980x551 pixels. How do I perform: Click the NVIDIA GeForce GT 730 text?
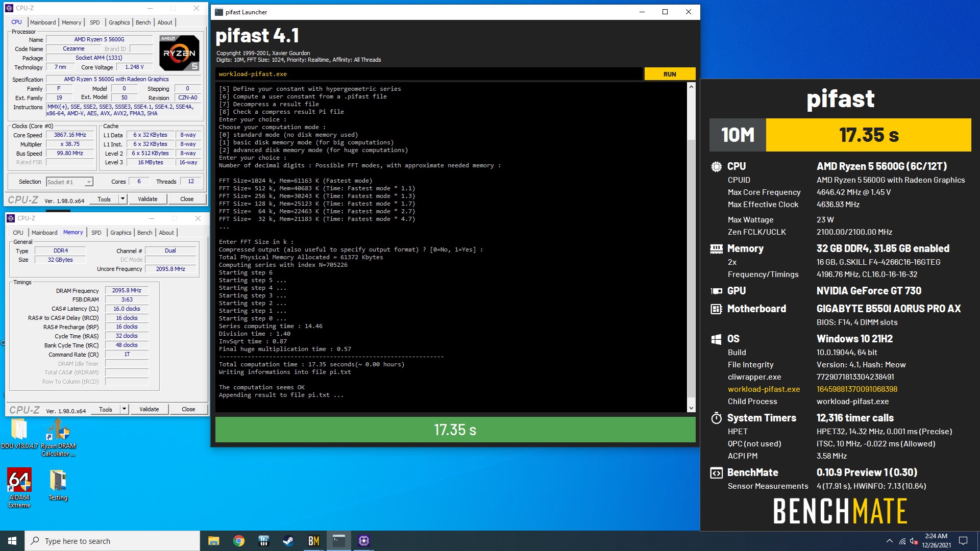[x=869, y=291]
